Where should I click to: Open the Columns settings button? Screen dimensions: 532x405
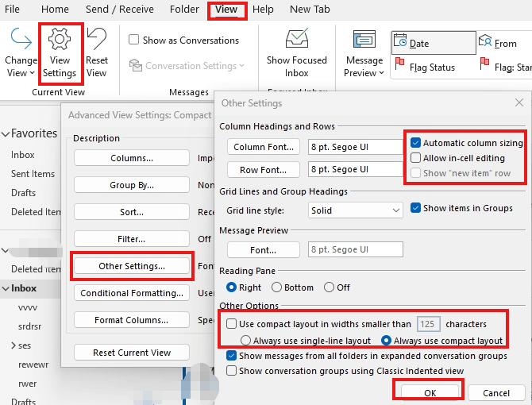[x=132, y=158]
